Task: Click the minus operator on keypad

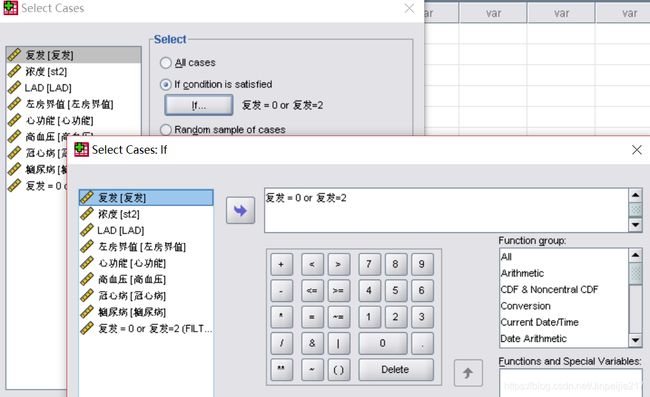Action: coord(281,291)
